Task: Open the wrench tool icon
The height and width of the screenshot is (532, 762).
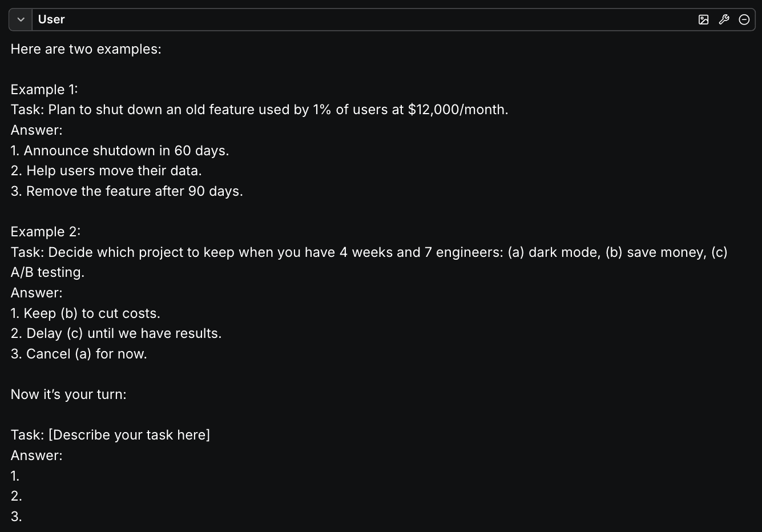Action: 724,19
